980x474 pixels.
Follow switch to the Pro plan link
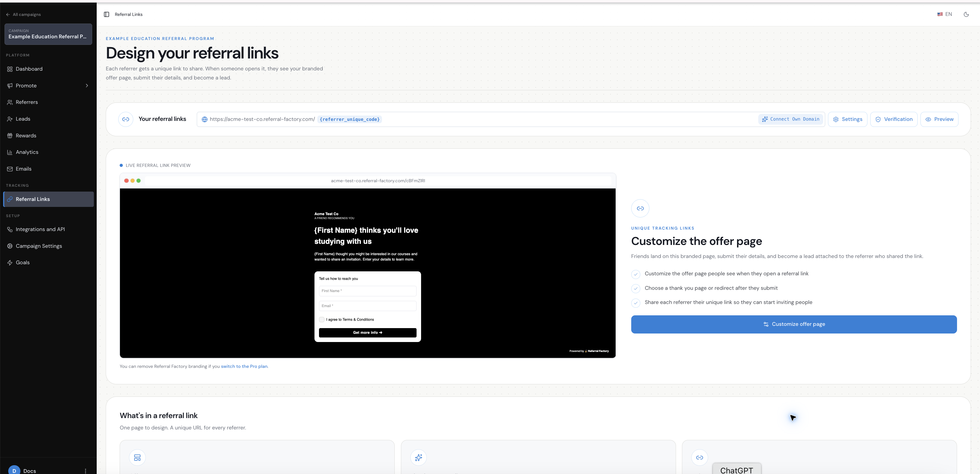pos(244,367)
